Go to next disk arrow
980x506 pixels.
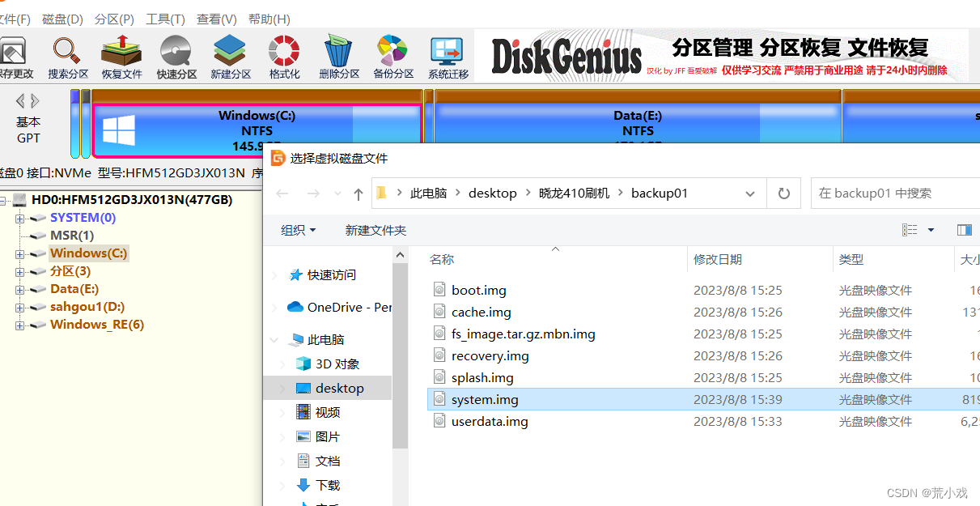pos(34,100)
